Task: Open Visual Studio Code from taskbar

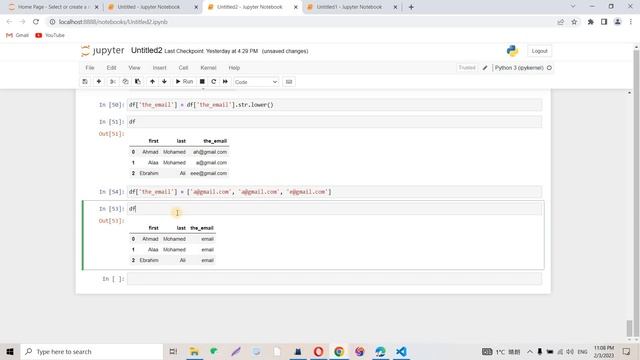Action: click(x=401, y=351)
